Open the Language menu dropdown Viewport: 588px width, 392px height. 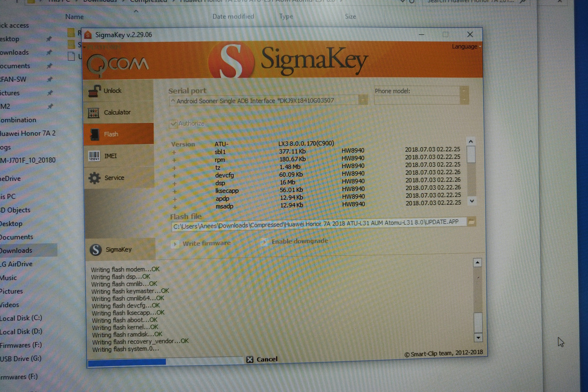pos(465,47)
